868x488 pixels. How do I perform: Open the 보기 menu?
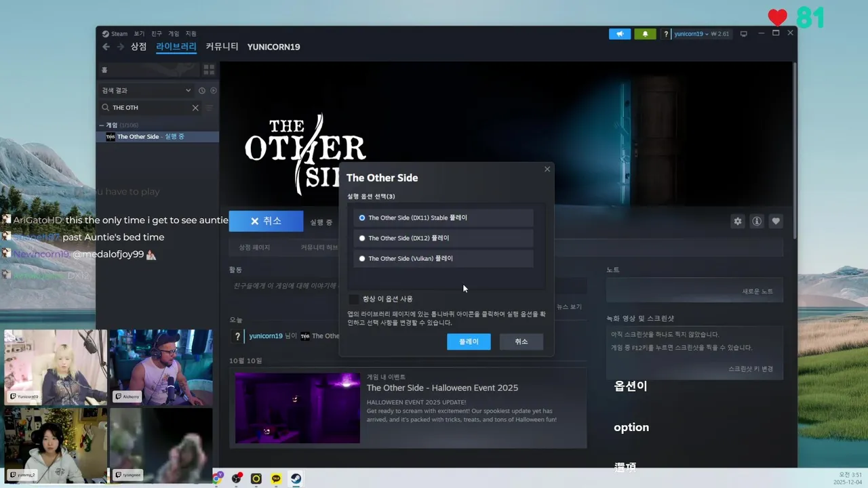point(139,33)
